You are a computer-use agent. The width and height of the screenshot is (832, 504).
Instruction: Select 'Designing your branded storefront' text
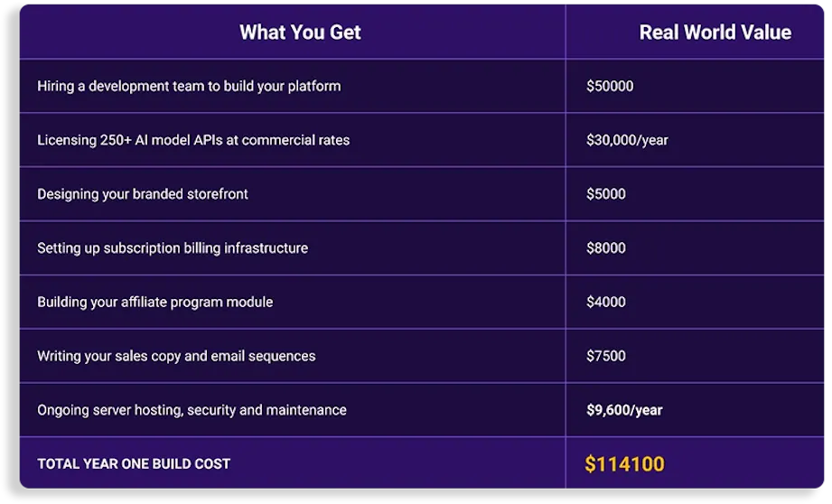pos(143,194)
